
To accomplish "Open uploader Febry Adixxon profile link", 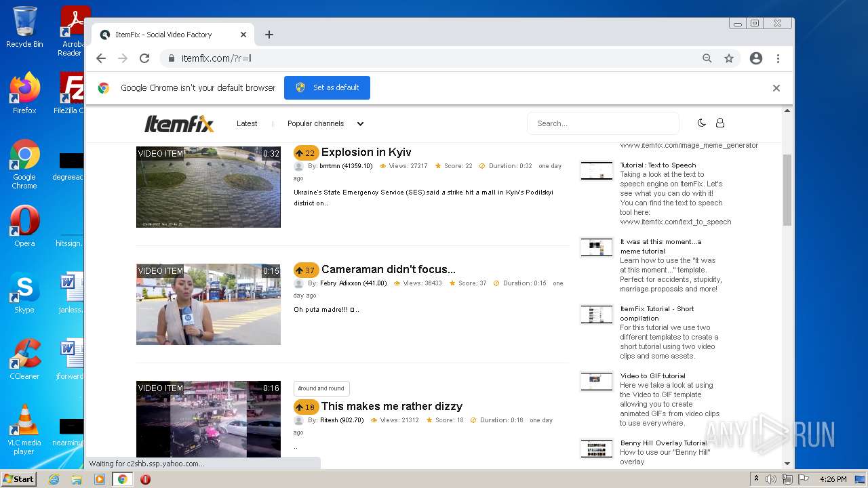I will tap(353, 283).
